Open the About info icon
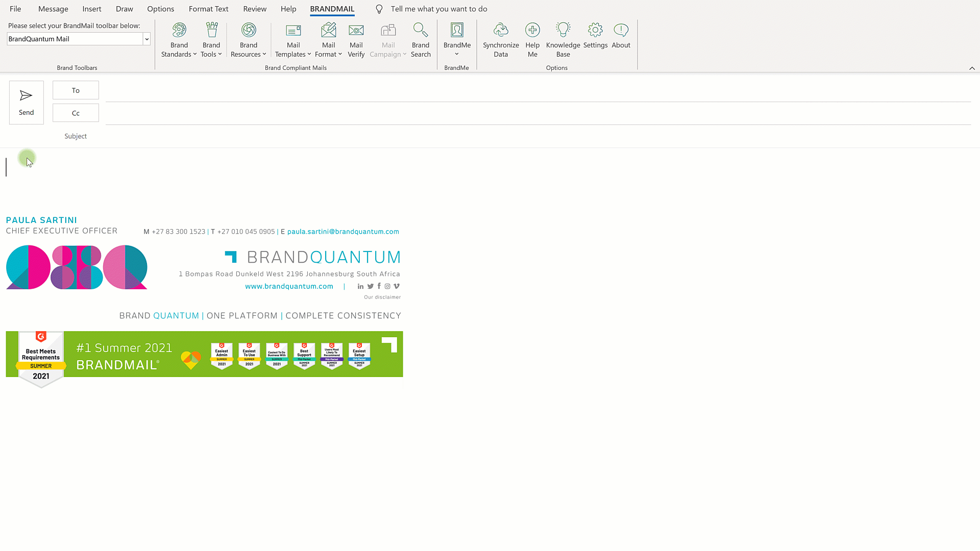This screenshot has width=980, height=551. [x=621, y=31]
